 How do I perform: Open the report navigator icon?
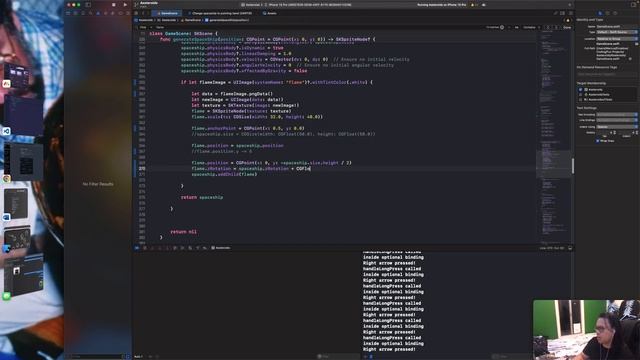(x=128, y=13)
